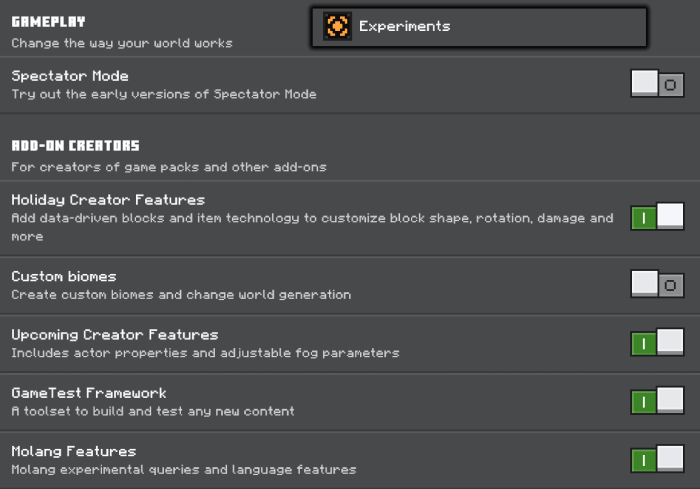Screen dimensions: 700x489
Task: Turn on the Custom biomes toggle
Action: coord(657,284)
